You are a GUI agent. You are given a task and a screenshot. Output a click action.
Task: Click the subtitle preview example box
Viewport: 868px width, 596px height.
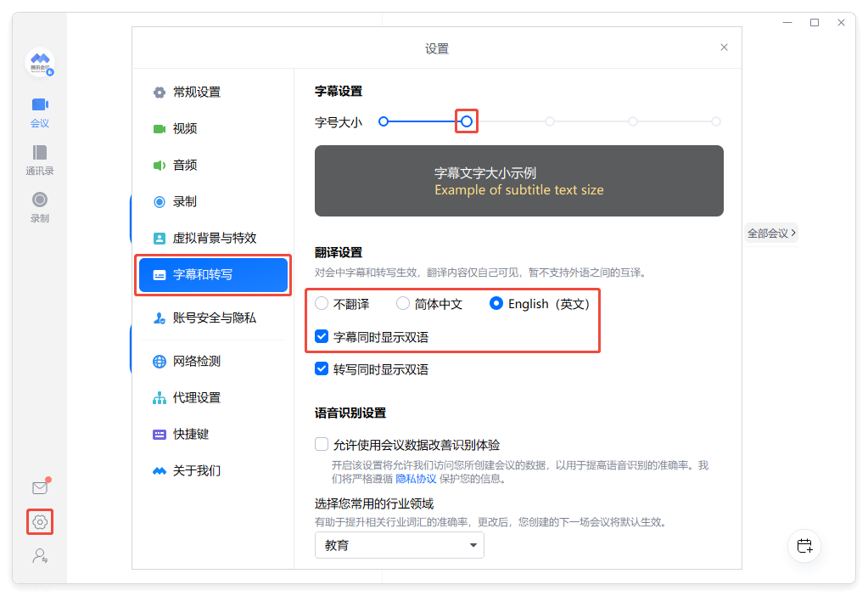[x=519, y=181]
